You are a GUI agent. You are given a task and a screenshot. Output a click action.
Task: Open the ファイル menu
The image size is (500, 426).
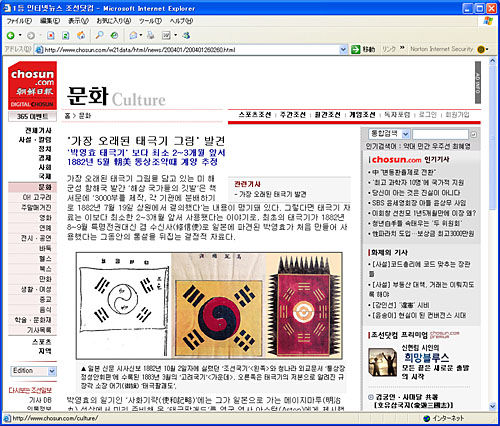[19, 21]
